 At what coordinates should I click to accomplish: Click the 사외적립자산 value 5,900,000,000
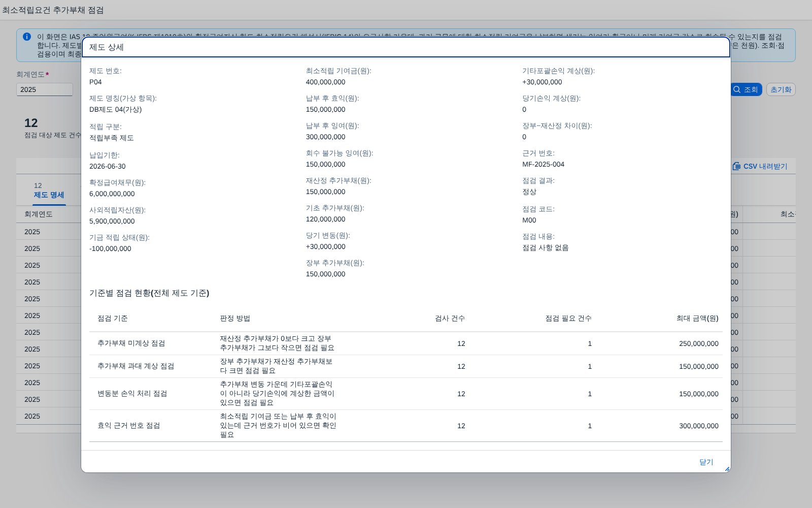coord(112,221)
